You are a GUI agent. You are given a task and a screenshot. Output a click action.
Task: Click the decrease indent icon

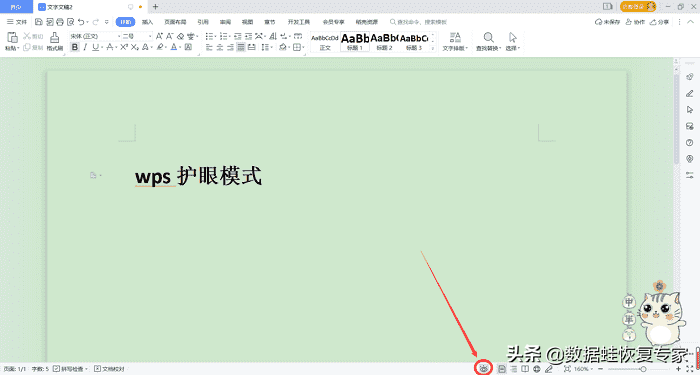click(238, 36)
